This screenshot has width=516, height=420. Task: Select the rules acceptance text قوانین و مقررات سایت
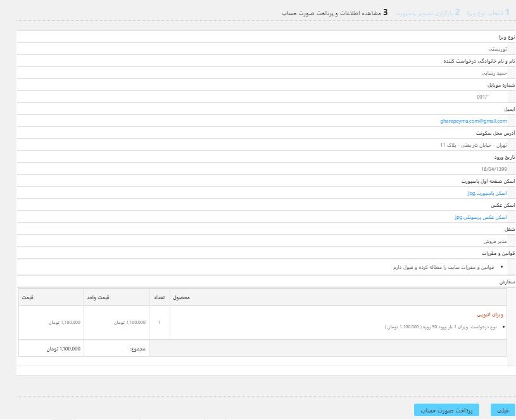(443, 267)
